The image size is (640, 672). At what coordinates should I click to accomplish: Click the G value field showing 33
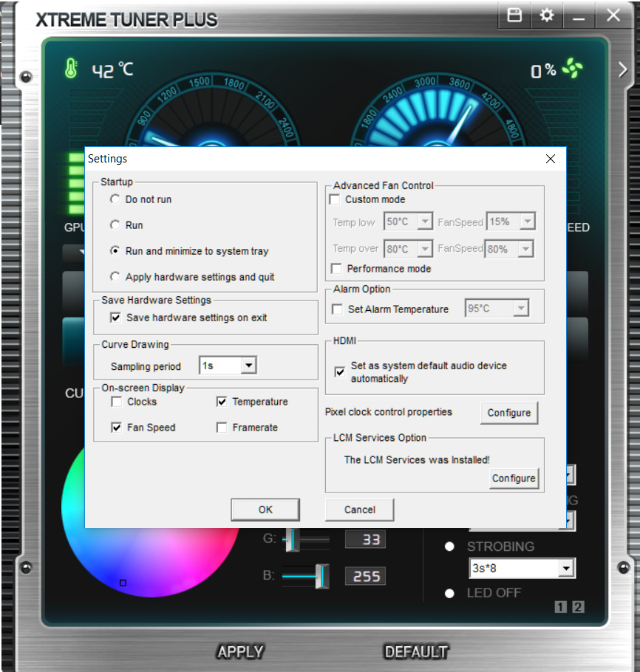pos(366,539)
